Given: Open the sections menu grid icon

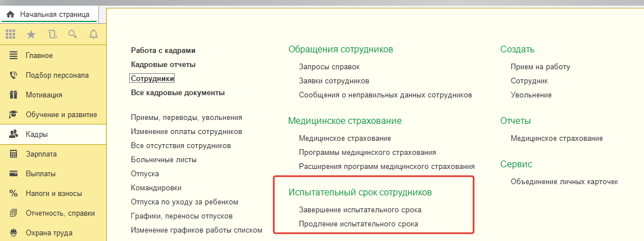Looking at the screenshot, I should point(11,34).
